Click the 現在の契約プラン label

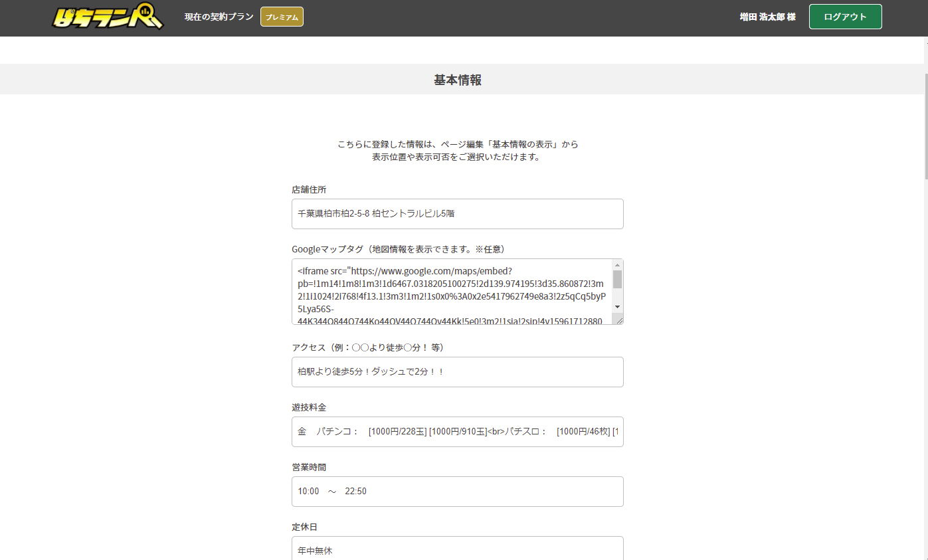point(218,17)
